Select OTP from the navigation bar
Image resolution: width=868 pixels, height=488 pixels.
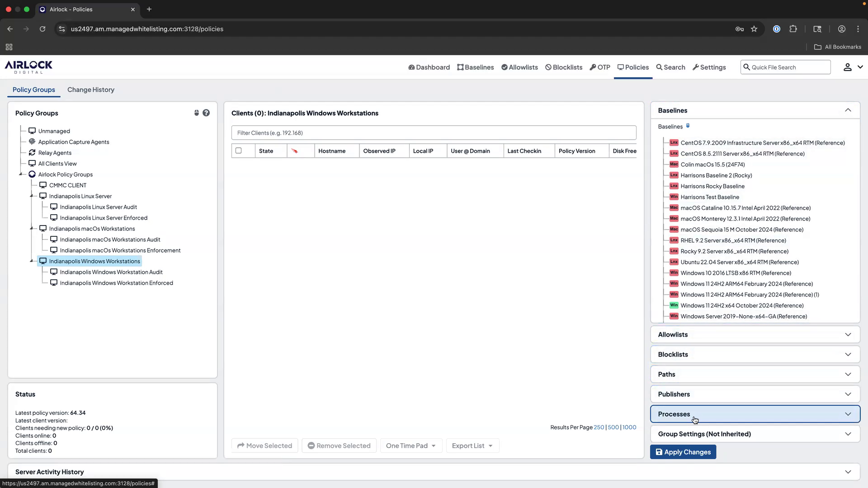(x=600, y=67)
